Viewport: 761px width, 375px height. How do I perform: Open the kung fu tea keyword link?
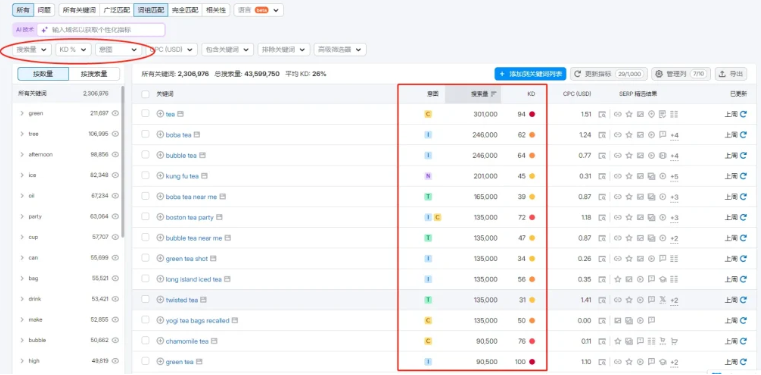pyautogui.click(x=182, y=176)
